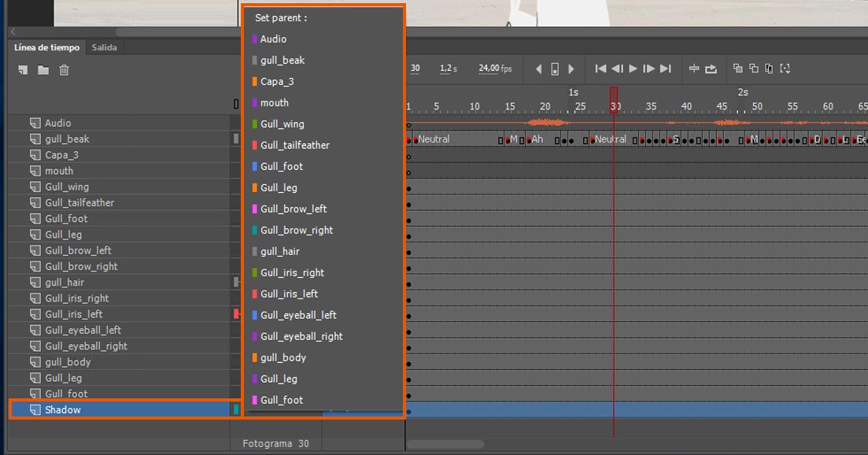Center the playhead frame in timeline
Screen dimensions: 868x455
coord(693,68)
